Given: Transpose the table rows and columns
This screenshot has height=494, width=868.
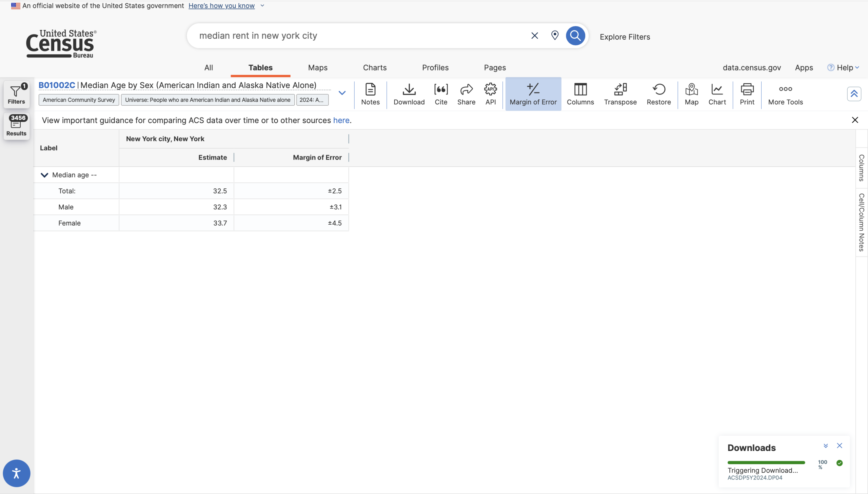Looking at the screenshot, I should (x=620, y=94).
